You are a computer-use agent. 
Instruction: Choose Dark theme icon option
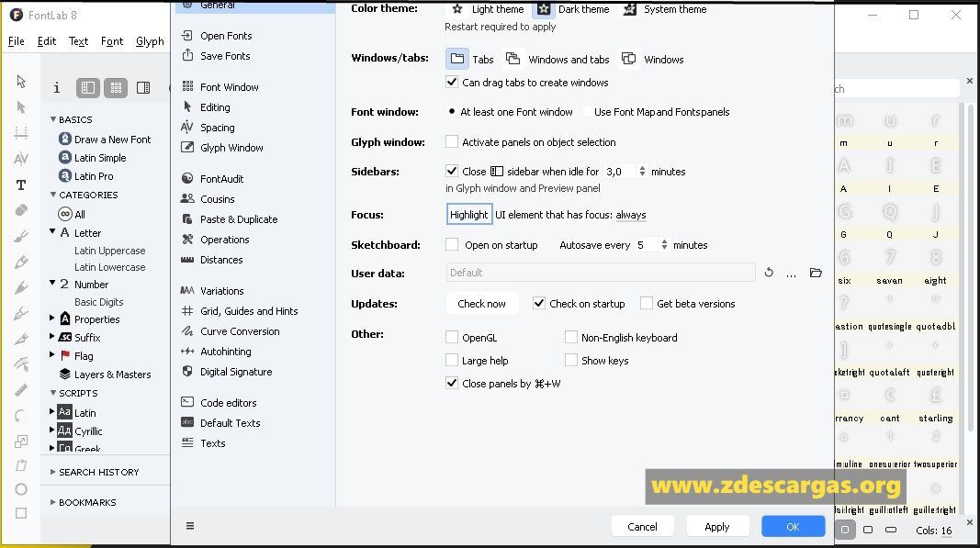point(544,9)
